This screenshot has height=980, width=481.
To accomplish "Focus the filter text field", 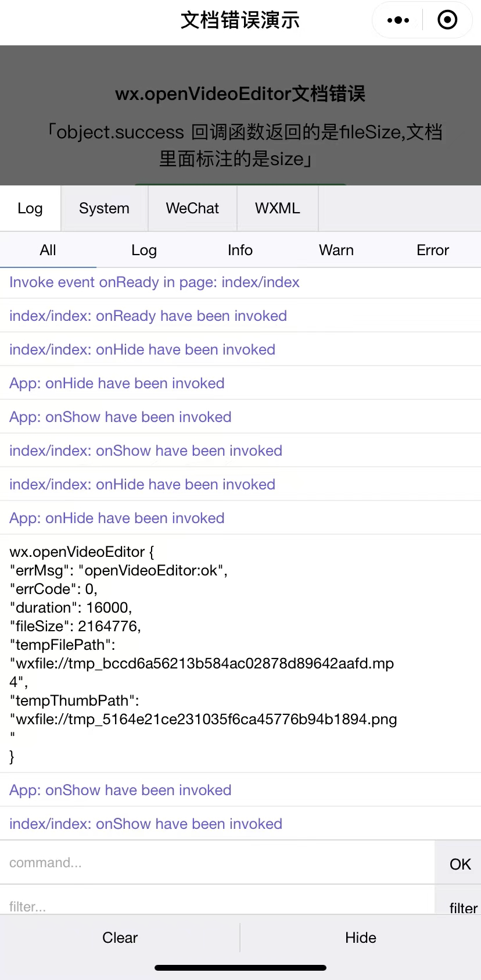I will 217,900.
